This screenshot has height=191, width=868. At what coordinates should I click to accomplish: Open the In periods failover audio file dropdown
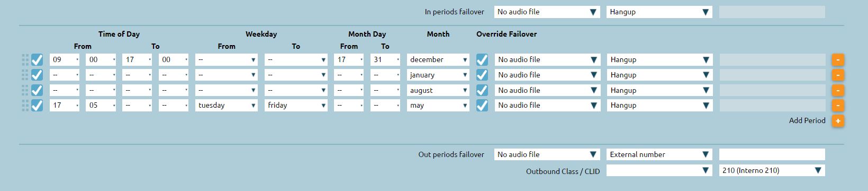pyautogui.click(x=547, y=12)
